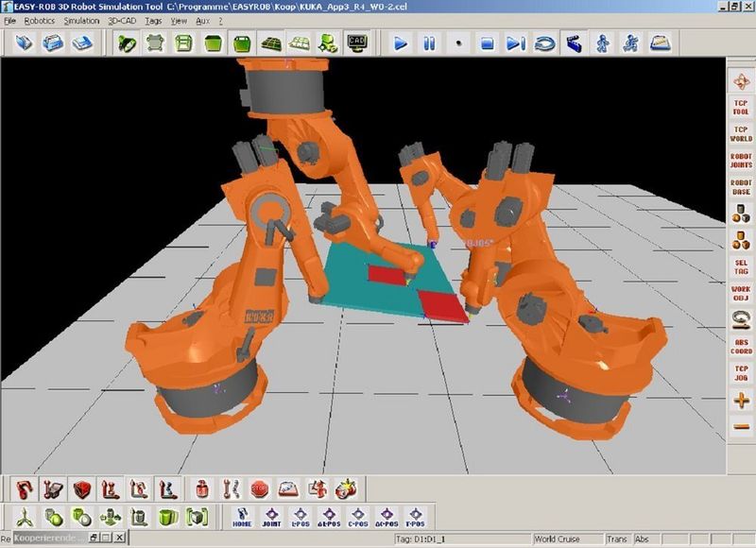Click the Trans status bar entry
Screen dimensions: 756x548
point(619,539)
